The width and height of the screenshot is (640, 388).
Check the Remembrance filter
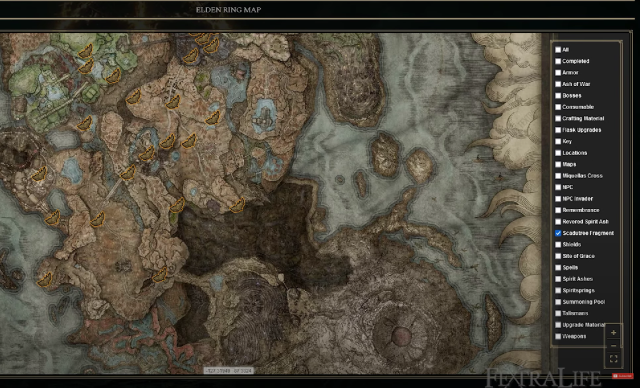tap(558, 210)
